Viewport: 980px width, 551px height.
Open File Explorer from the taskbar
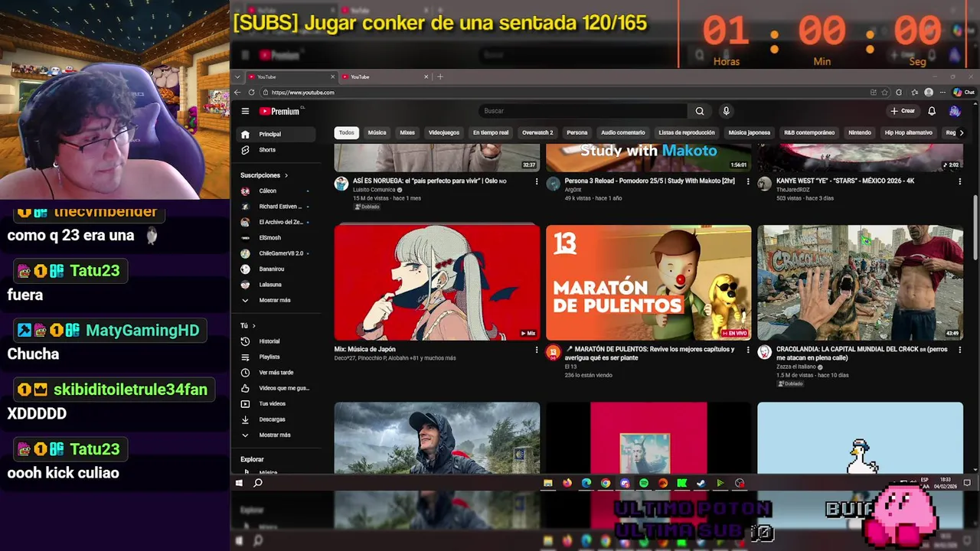tap(547, 483)
